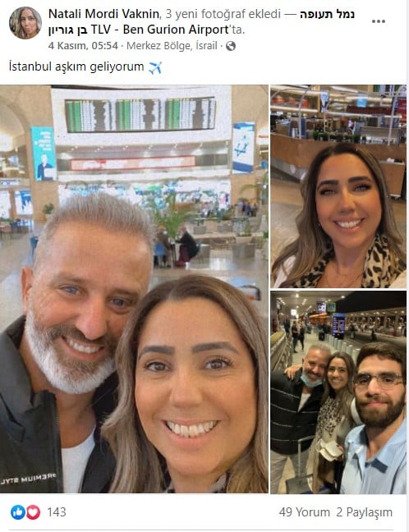Click the airplane emoji in caption
This screenshot has width=409, height=532.
[154, 67]
